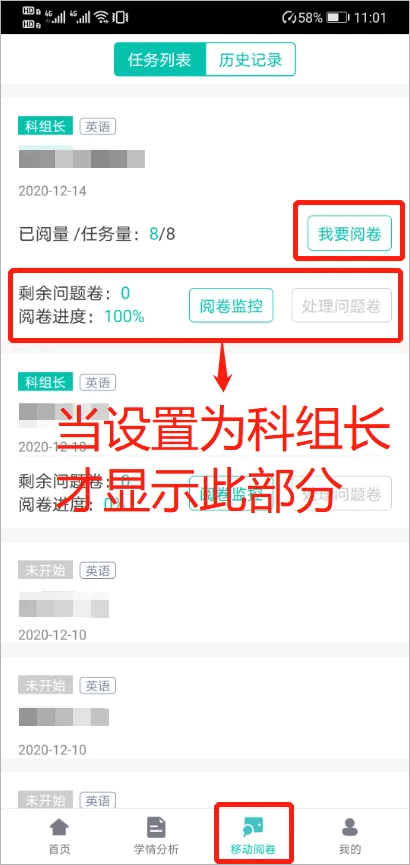Select the first 科组长 tag
This screenshot has height=865, width=410.
45,126
